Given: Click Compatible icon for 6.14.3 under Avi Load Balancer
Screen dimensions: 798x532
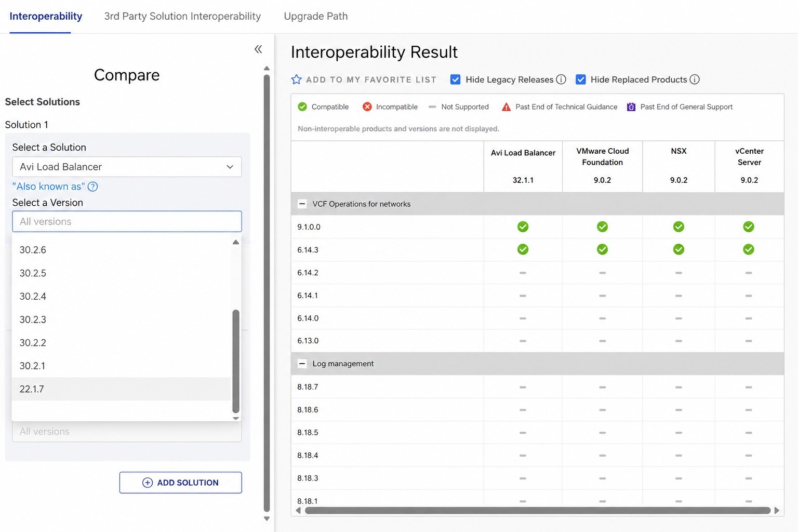Looking at the screenshot, I should pyautogui.click(x=523, y=249).
